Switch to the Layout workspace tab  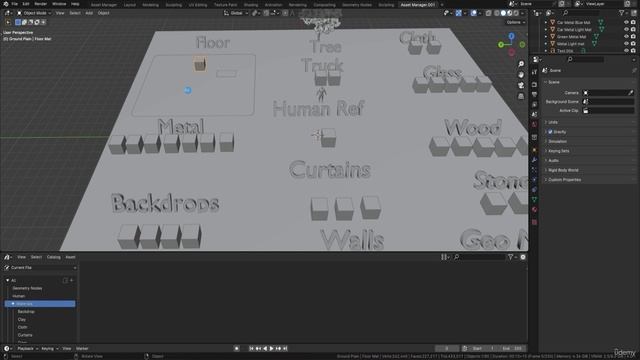click(129, 5)
